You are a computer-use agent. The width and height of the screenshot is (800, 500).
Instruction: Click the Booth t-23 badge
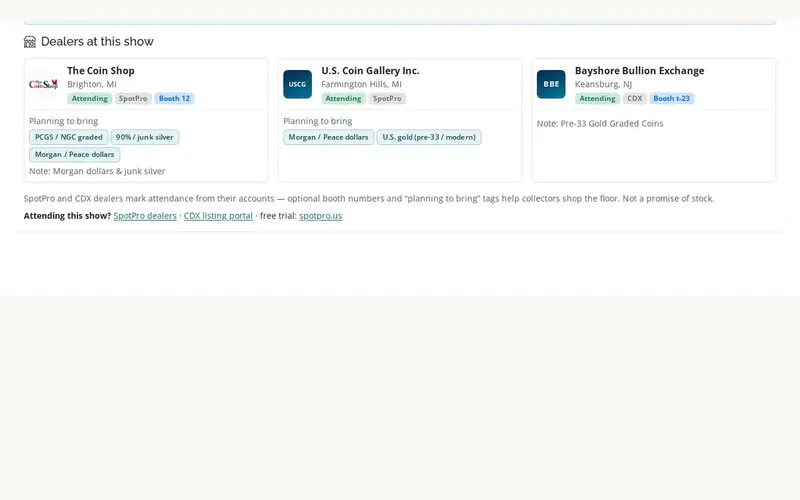(671, 98)
